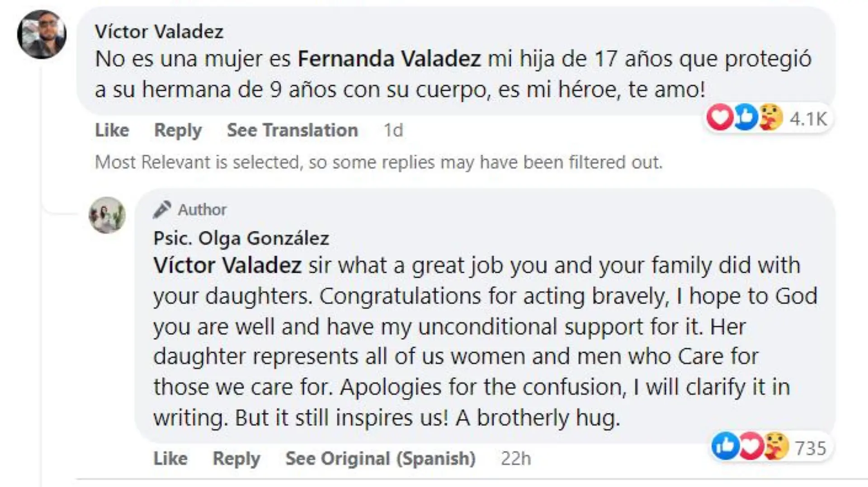Click the thumbs-up reaction on Víctor's comment
This screenshot has width=868, height=487.
point(745,117)
